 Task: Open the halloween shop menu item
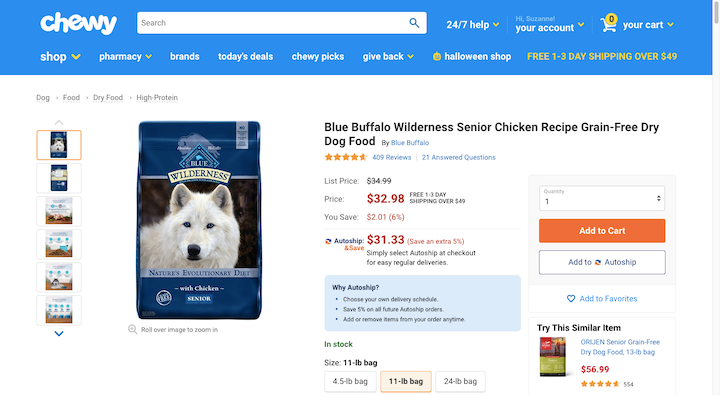[x=472, y=56]
